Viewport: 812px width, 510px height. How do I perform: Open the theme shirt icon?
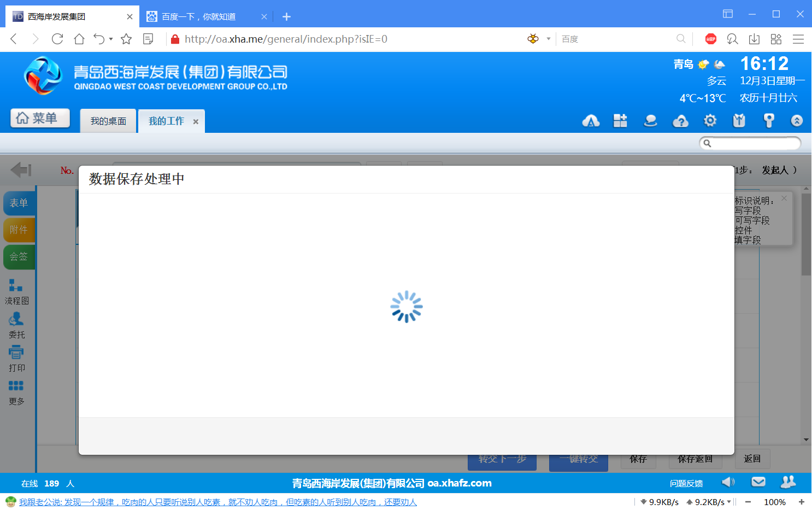click(x=739, y=120)
